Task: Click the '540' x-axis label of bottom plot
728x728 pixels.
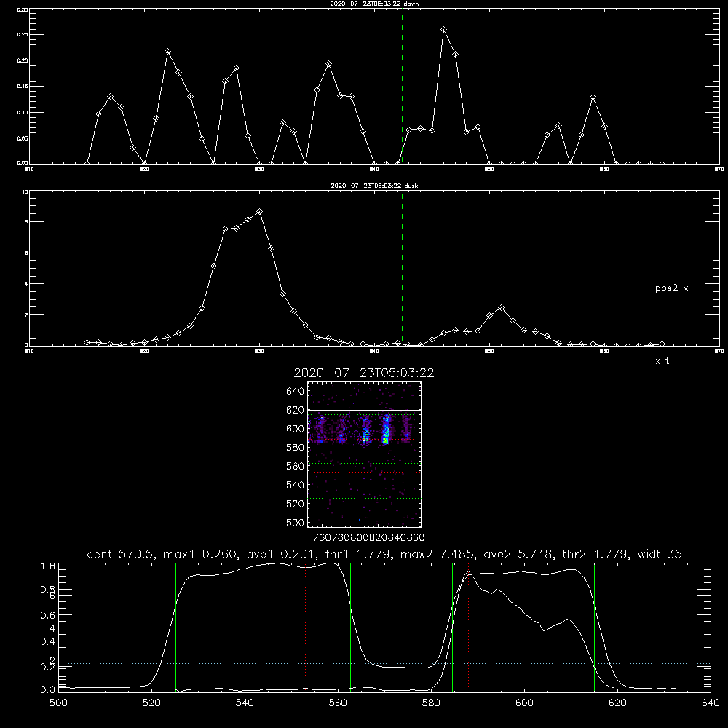Action: 245,703
